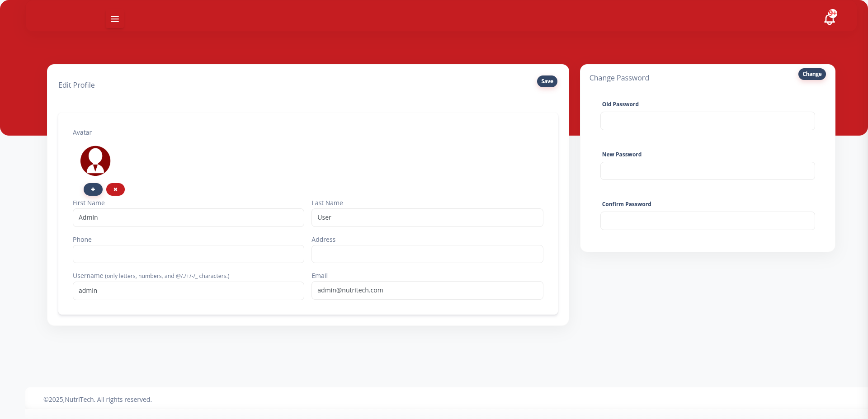Click into the Confirm Password field

click(x=707, y=221)
